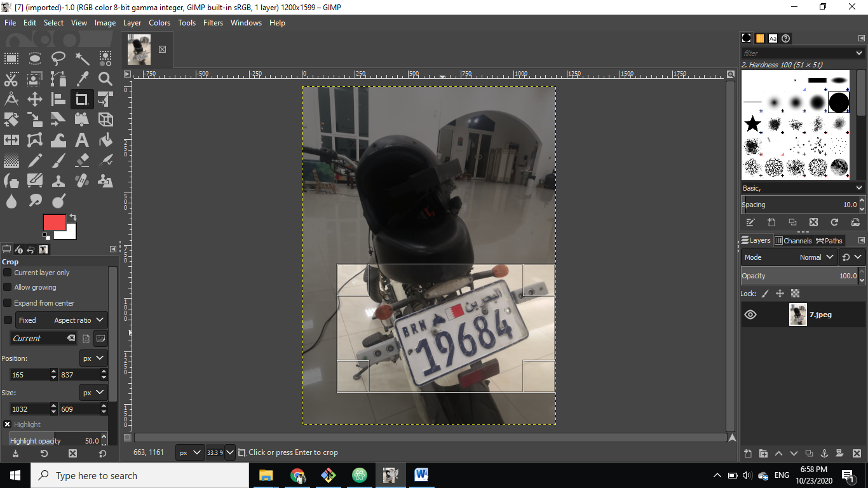Open the Position unit px dropdown
Screen dimensions: 868x488
tap(93, 358)
